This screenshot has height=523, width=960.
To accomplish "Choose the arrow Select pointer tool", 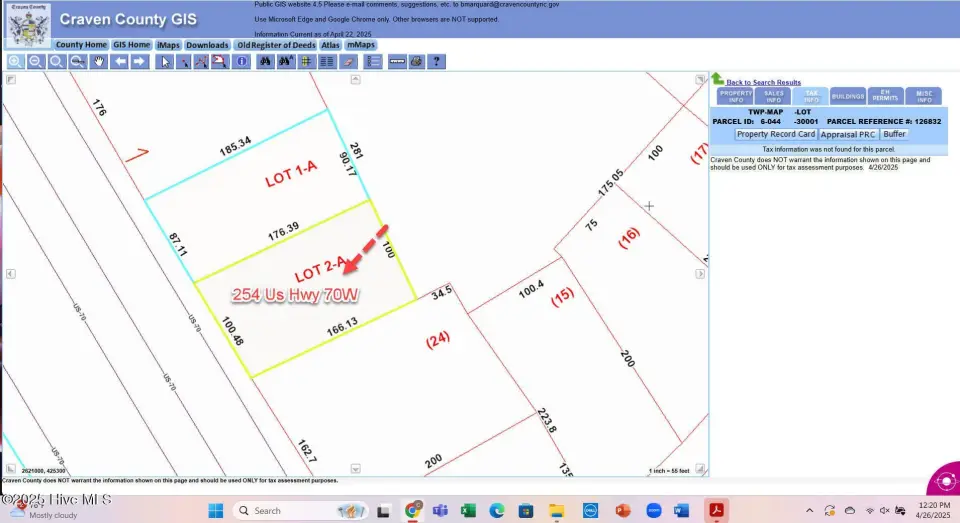I will coord(166,62).
